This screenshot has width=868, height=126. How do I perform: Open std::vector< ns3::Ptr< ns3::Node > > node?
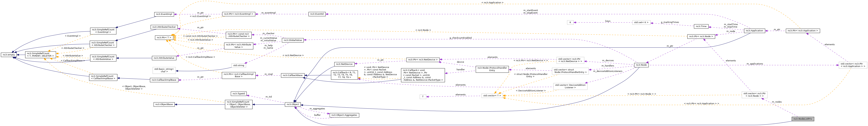(x=754, y=95)
